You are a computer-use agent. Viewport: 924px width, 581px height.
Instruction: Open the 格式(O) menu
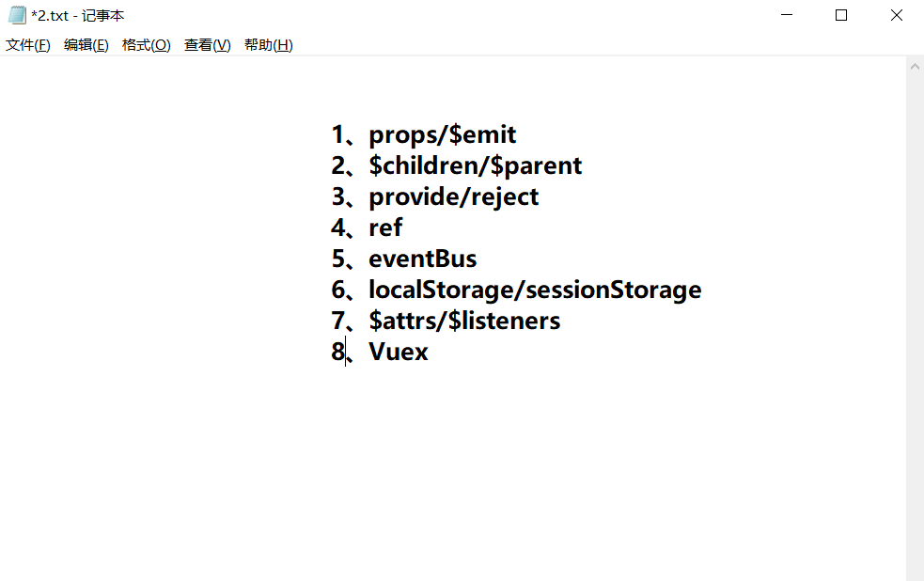[147, 44]
